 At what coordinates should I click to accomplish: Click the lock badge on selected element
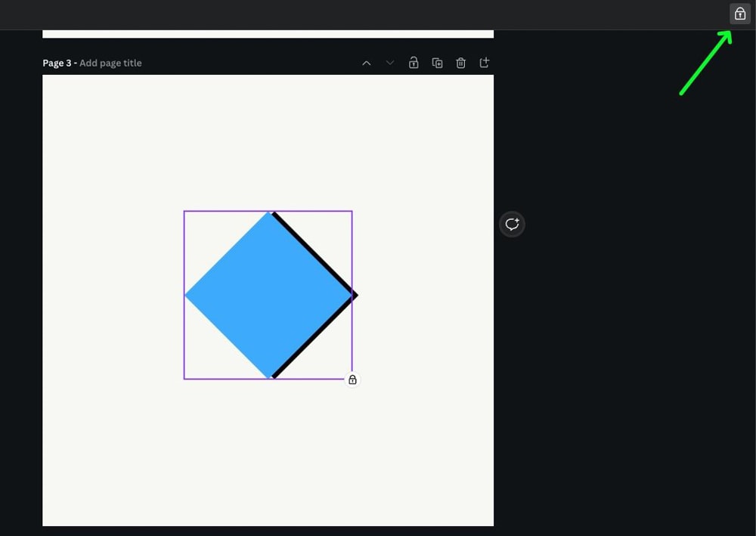pyautogui.click(x=352, y=380)
